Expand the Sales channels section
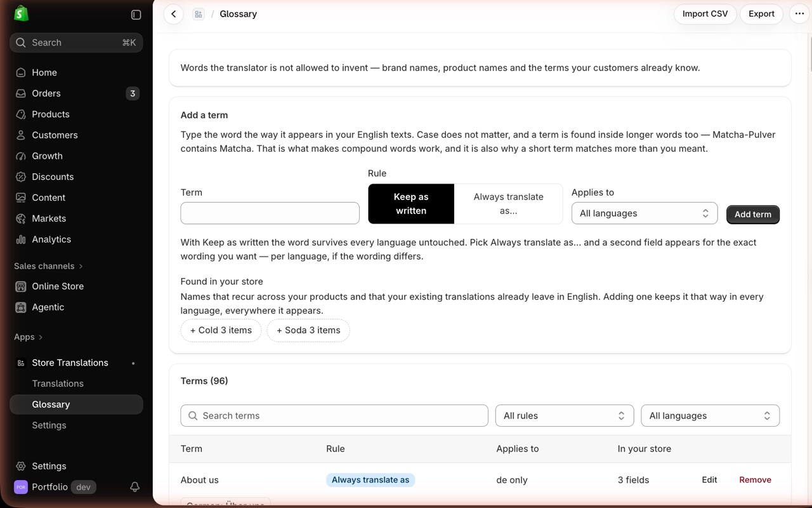This screenshot has height=508, width=812. [x=48, y=266]
